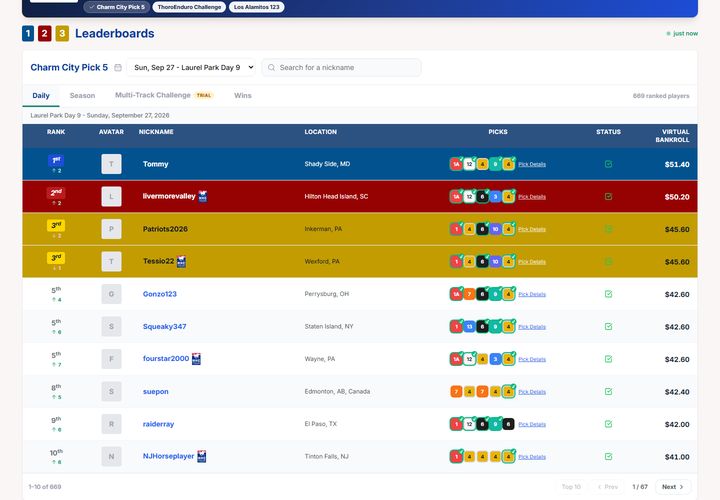Screen dimensions: 720x500
Task: Open the suepon profile link
Action: tap(156, 392)
